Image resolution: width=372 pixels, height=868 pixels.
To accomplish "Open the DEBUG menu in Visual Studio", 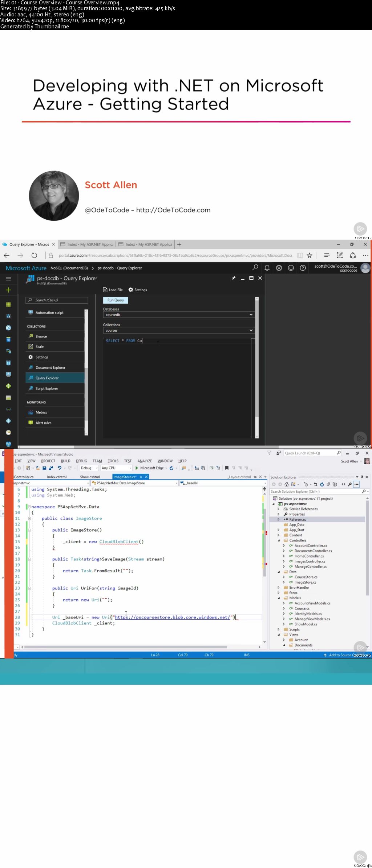I will 81,461.
